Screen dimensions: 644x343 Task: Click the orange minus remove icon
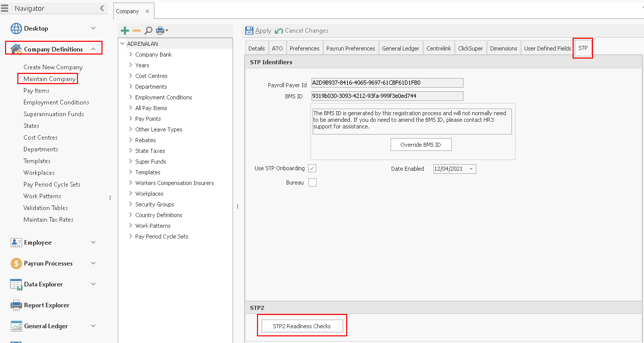click(x=137, y=31)
